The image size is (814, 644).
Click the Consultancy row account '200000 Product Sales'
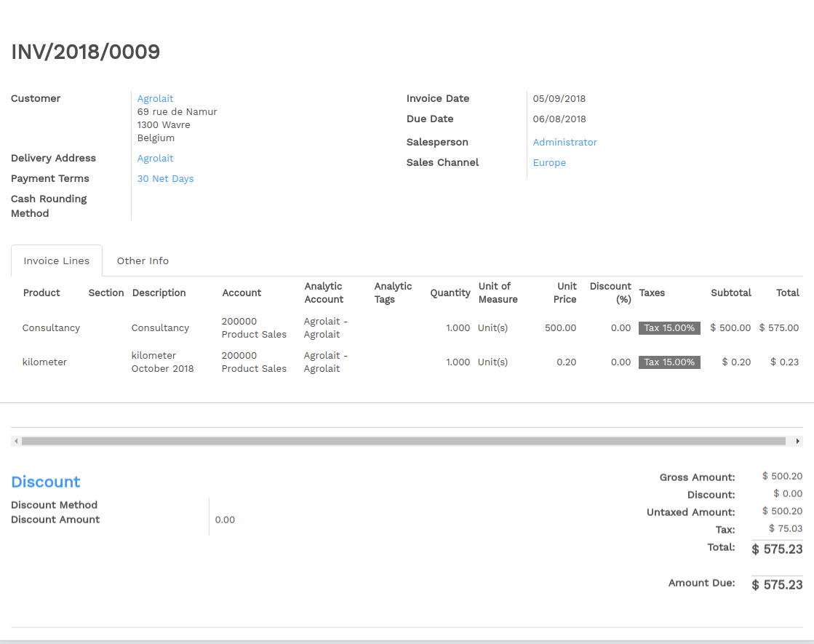pos(254,328)
